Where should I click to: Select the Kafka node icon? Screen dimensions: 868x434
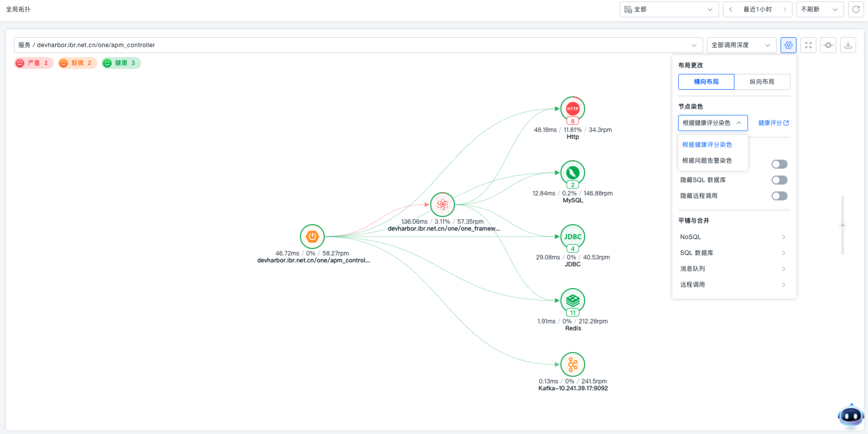tap(573, 365)
